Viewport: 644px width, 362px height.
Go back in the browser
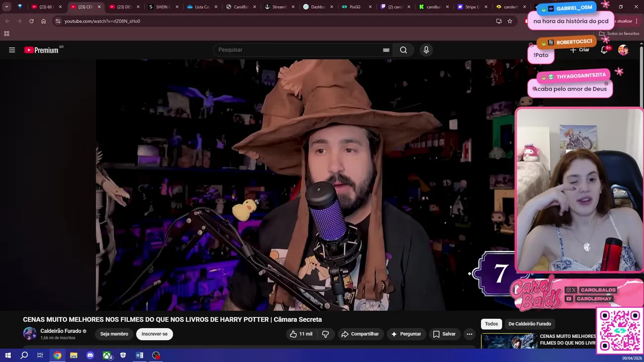(x=7, y=21)
